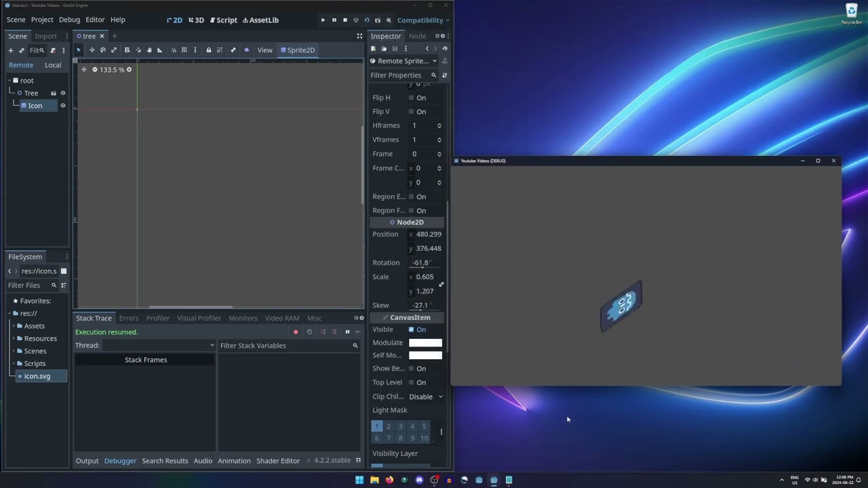Open the Project menu

42,20
